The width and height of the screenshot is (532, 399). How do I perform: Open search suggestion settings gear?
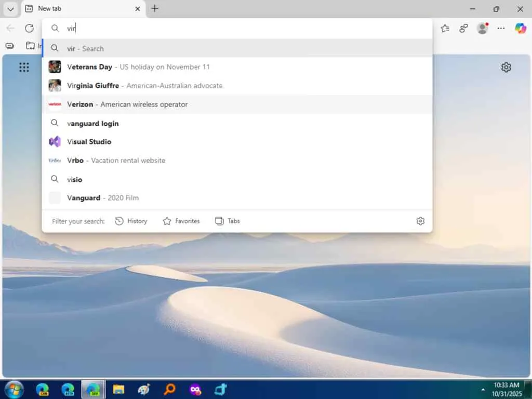pos(420,221)
